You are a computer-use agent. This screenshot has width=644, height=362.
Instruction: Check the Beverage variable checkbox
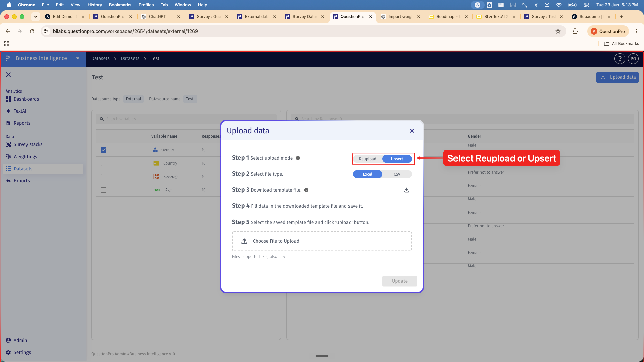point(104,177)
